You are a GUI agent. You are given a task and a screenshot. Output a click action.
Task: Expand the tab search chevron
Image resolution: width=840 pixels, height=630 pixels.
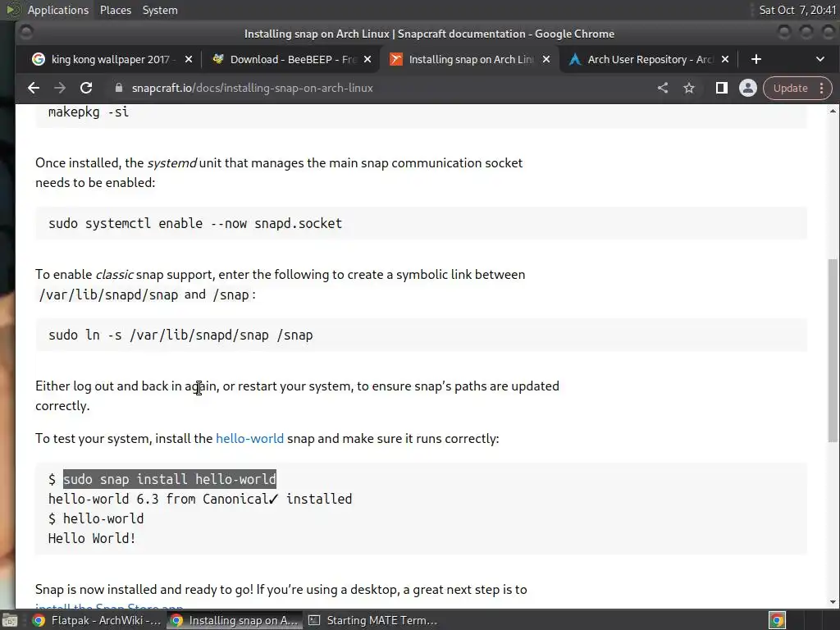tap(820, 59)
